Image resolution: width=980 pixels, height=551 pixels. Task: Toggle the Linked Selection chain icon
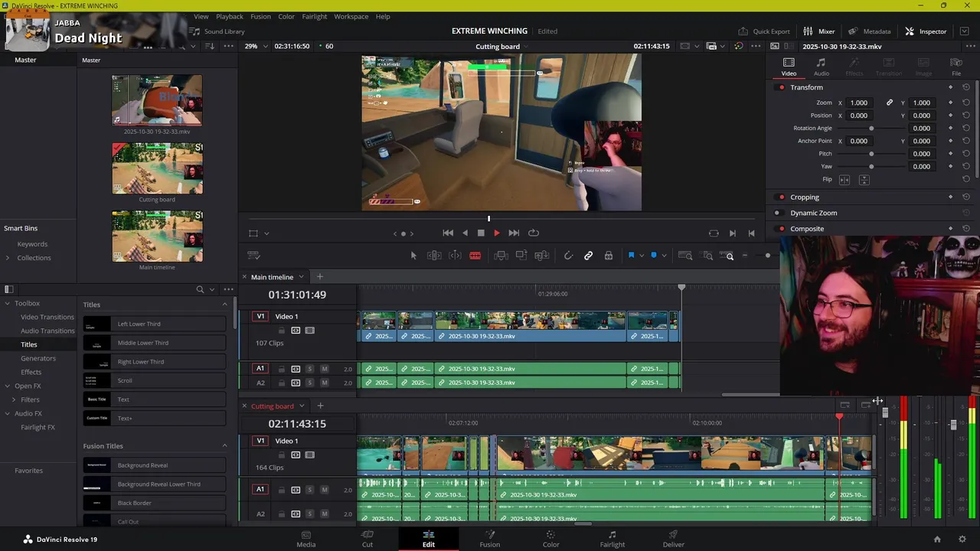coord(588,256)
